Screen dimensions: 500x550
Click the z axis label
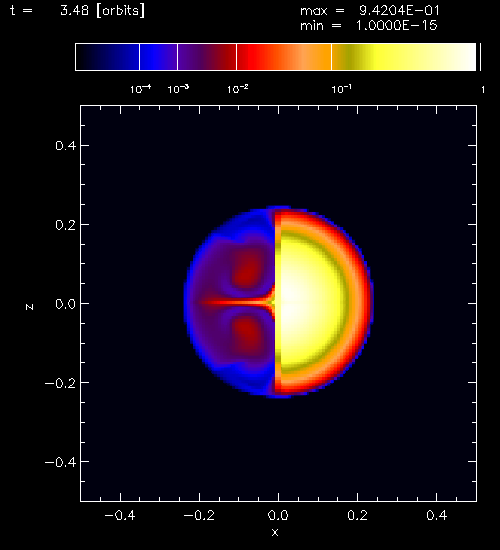(x=30, y=307)
